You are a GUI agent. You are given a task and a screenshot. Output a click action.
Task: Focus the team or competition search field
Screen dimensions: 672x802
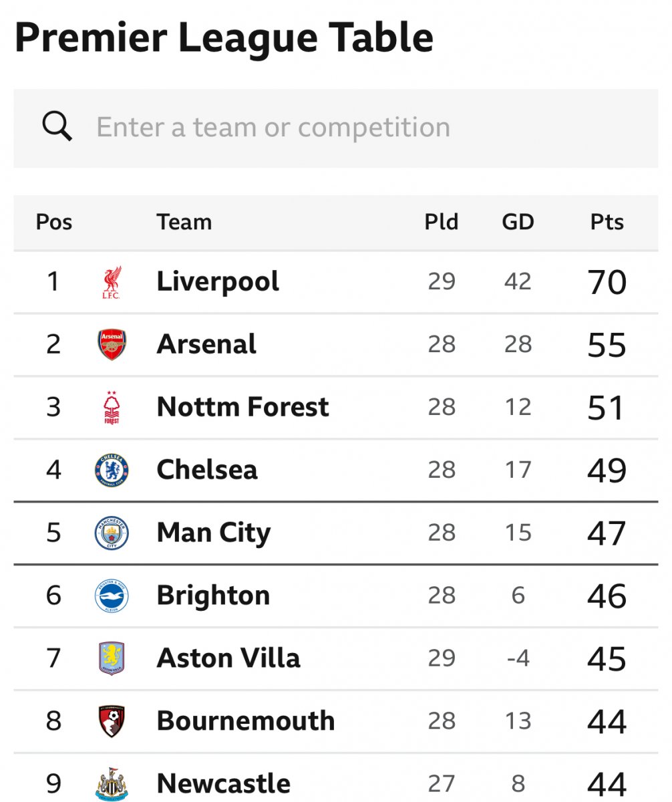pos(336,128)
